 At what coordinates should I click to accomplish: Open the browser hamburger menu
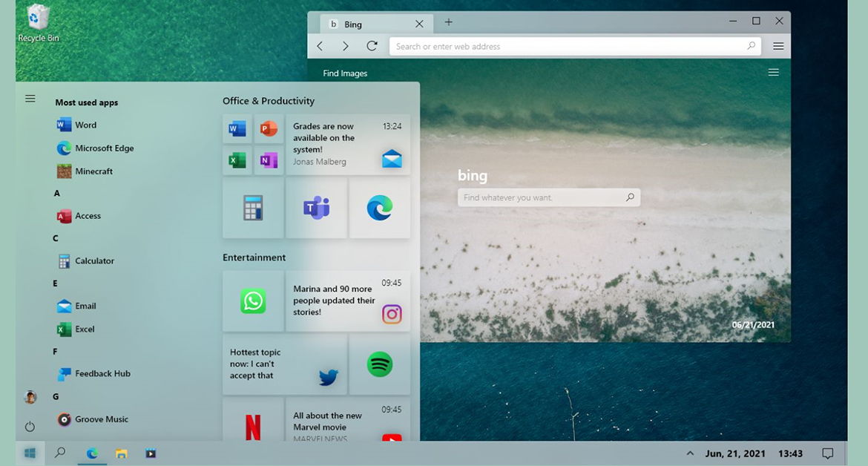pos(778,46)
